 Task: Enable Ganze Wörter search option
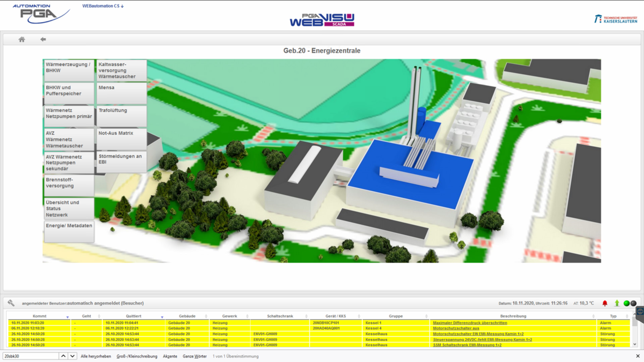195,356
